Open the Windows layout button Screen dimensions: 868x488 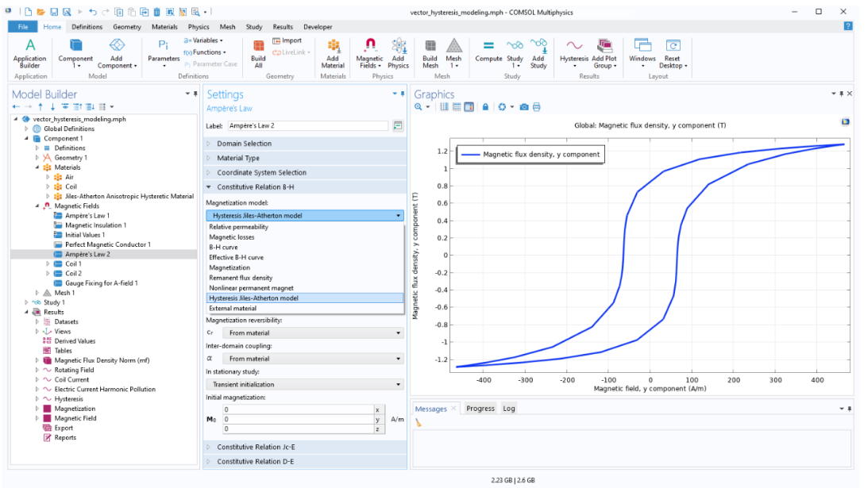pyautogui.click(x=642, y=54)
